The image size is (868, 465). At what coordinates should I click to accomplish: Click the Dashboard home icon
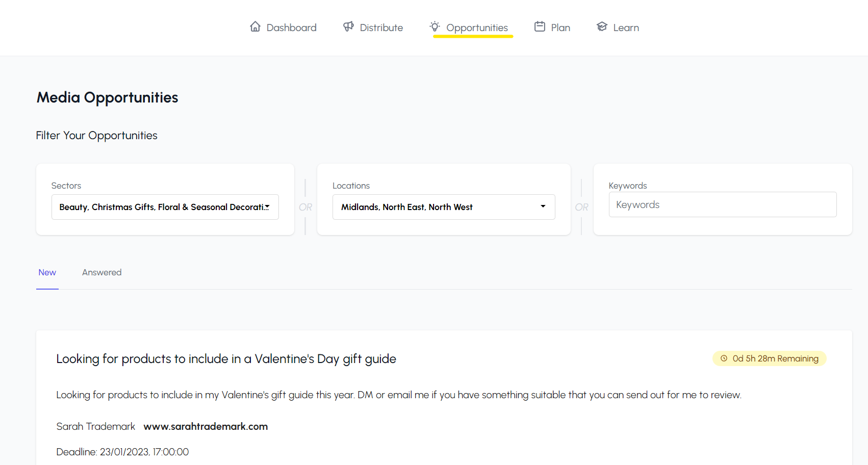256,27
